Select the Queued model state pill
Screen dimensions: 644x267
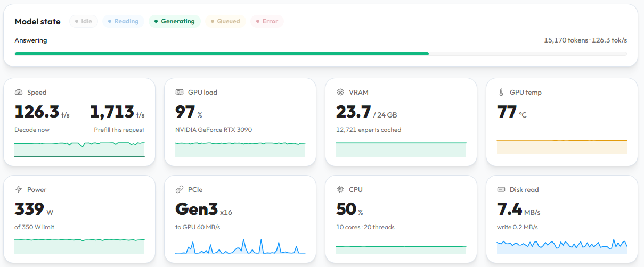coord(225,21)
